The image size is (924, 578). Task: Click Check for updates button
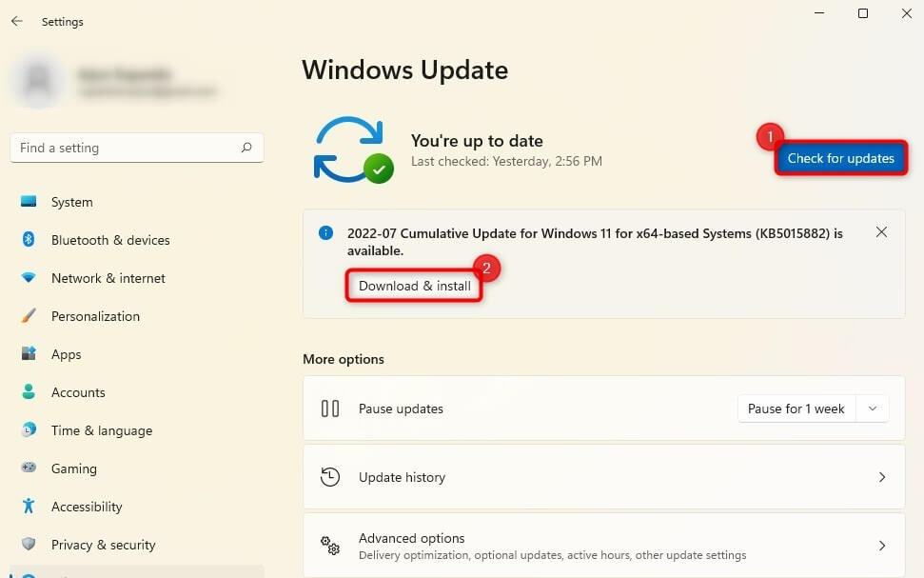coord(841,158)
